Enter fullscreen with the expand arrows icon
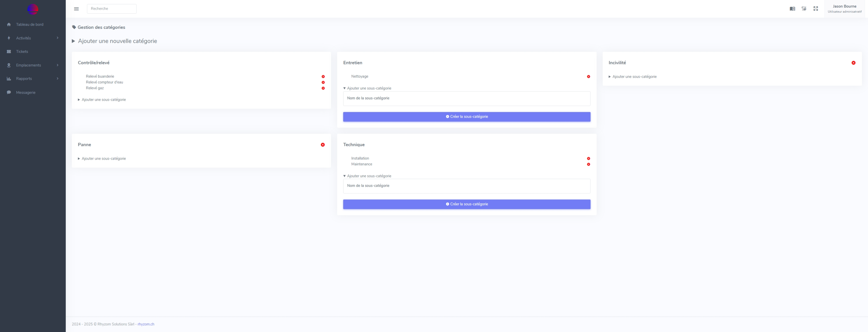Viewport: 868px width, 332px height. pos(816,9)
